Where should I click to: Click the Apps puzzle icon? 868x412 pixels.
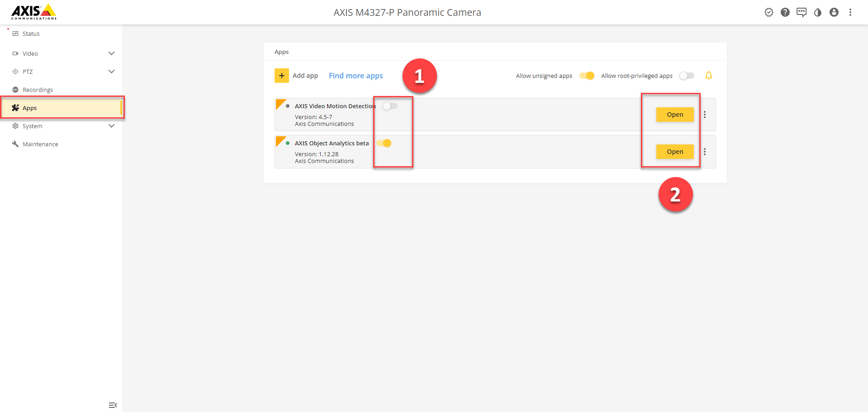point(15,108)
